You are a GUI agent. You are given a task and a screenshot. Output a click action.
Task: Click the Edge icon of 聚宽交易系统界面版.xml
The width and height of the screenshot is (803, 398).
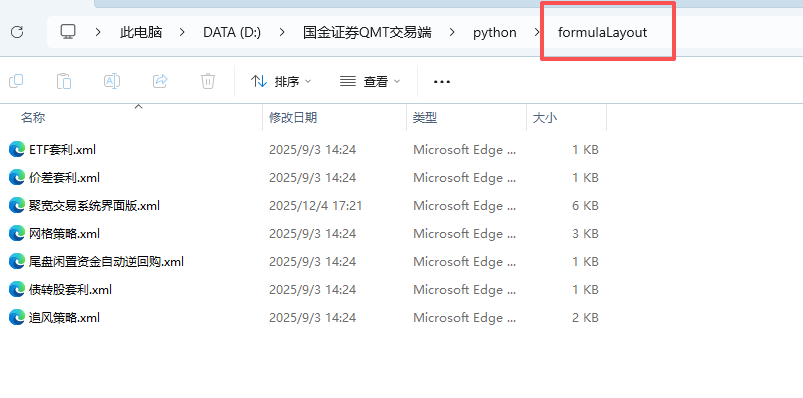click(x=17, y=206)
